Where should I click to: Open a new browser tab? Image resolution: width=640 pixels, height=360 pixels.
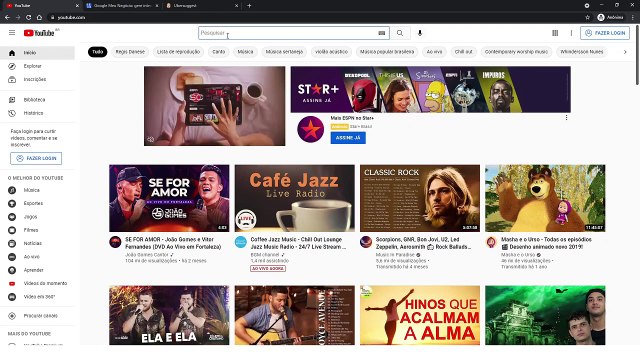click(x=249, y=6)
